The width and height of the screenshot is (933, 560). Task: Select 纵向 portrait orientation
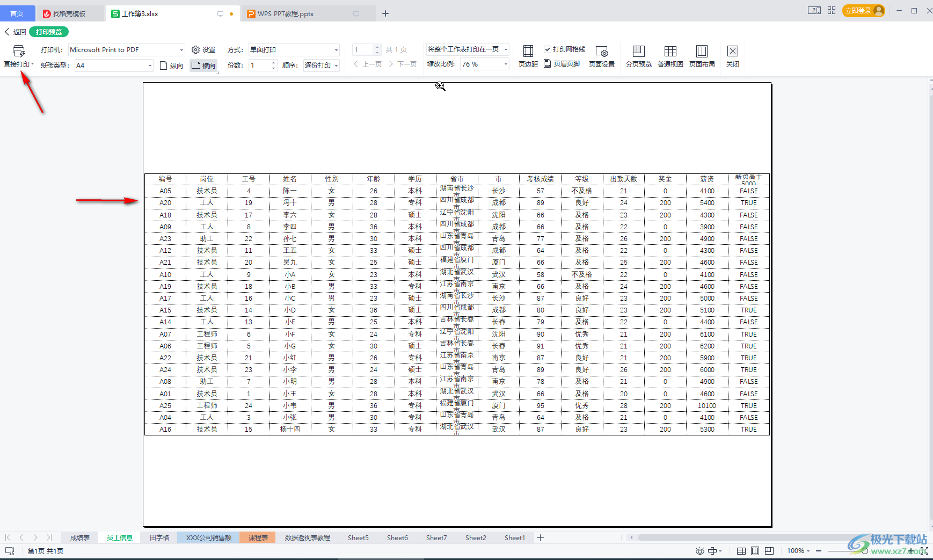[172, 66]
